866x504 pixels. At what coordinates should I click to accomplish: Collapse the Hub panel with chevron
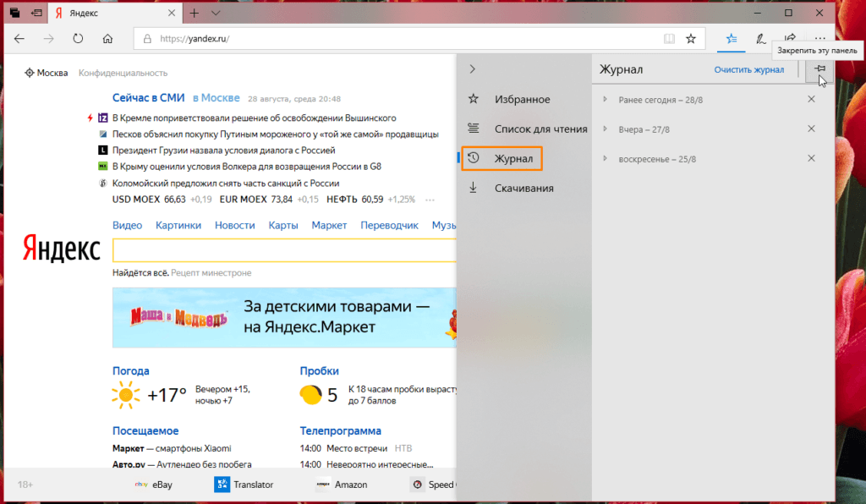(x=472, y=69)
